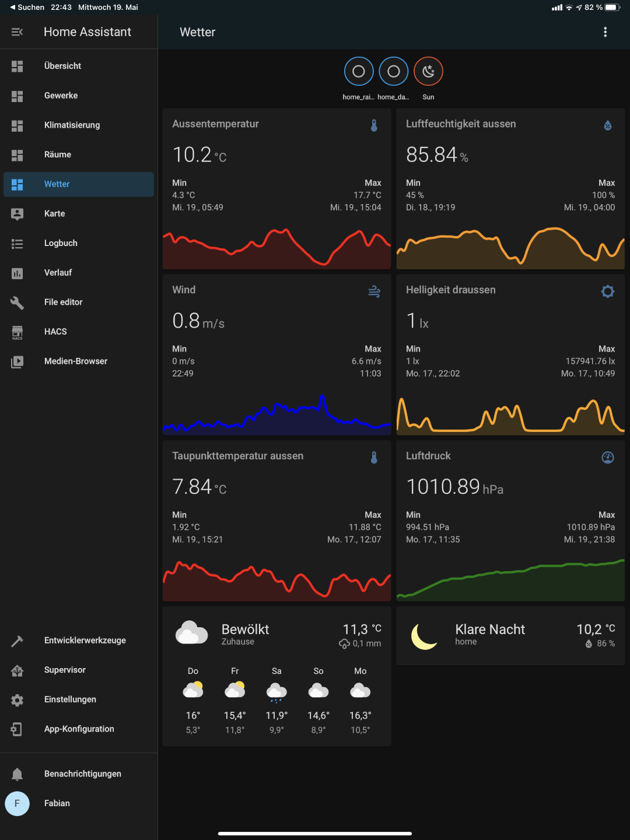Click the Sun badge icon

pyautogui.click(x=428, y=72)
